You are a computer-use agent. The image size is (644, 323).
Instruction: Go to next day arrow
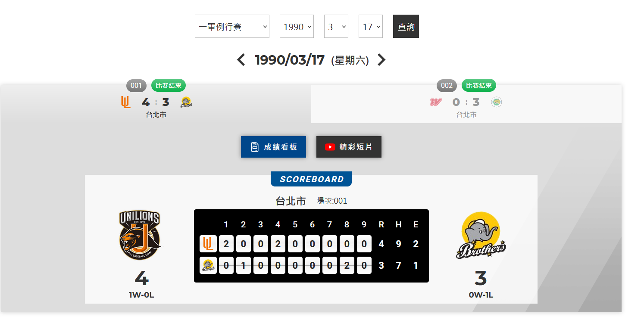381,60
